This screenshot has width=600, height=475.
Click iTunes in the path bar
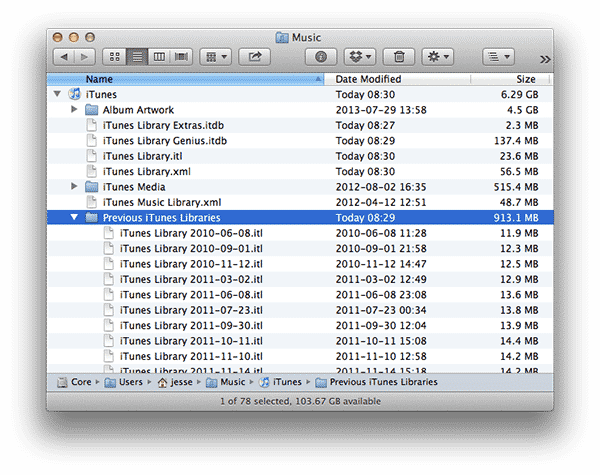[x=280, y=382]
